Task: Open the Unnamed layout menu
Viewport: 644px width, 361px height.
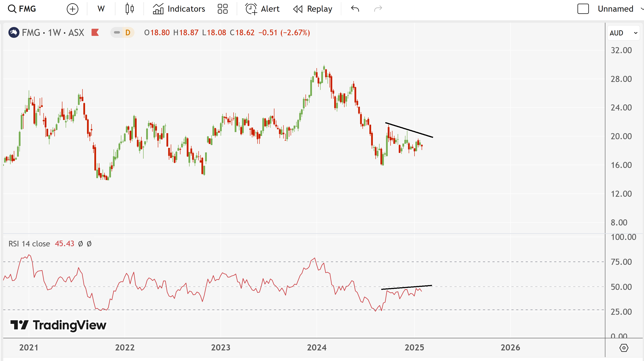Action: click(616, 9)
